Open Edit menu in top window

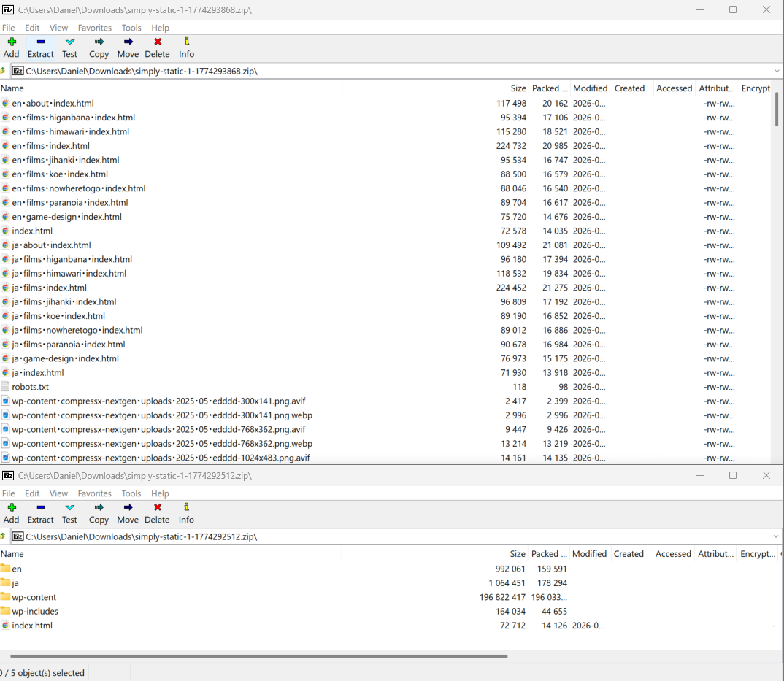[x=33, y=28]
